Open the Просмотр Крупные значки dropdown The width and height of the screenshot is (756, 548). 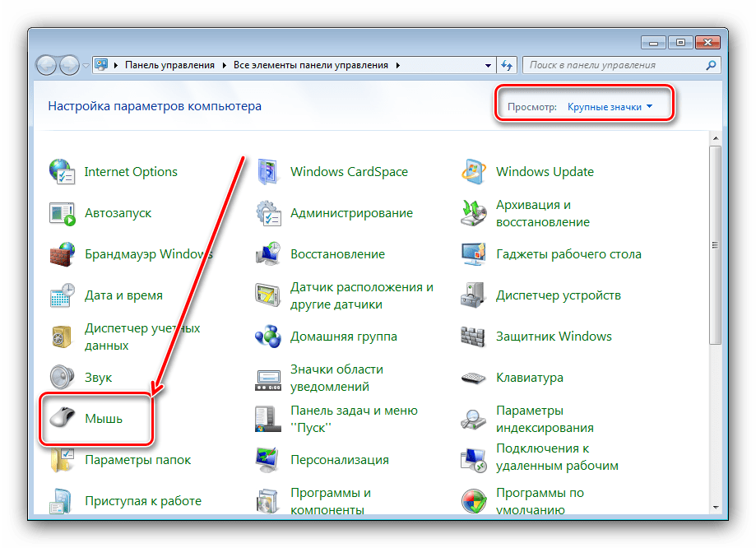[610, 107]
